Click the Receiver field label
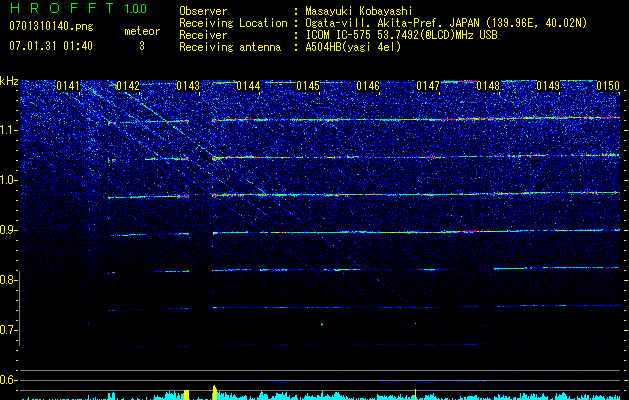This screenshot has width=629, height=400. 203,35
